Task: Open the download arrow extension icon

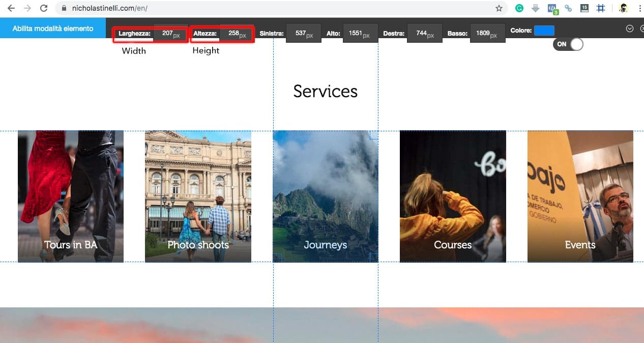Action: (535, 8)
